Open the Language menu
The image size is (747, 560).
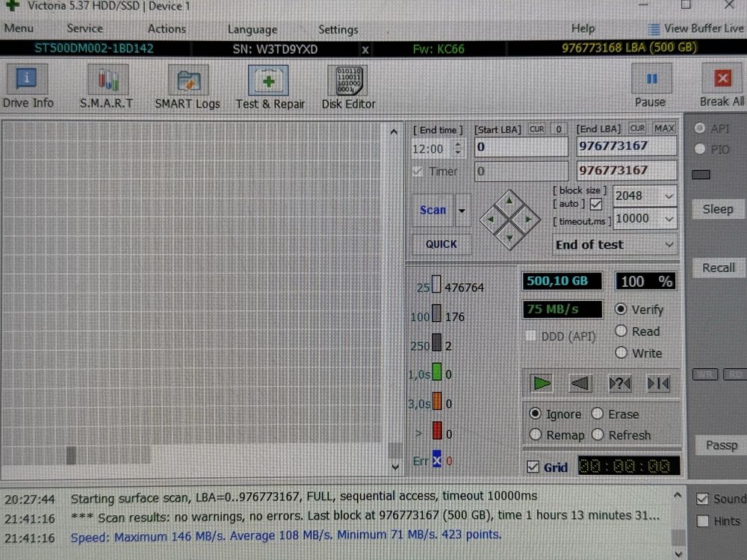tap(252, 30)
